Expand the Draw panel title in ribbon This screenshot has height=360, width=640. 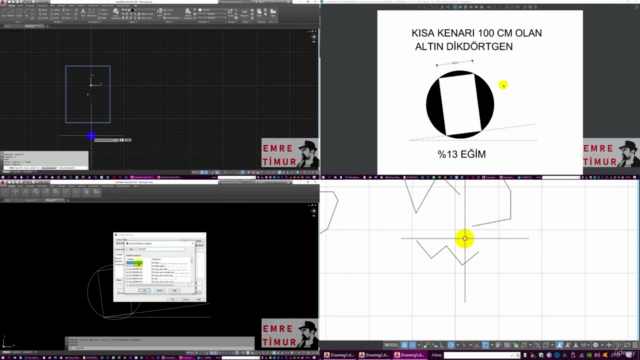[x=18, y=22]
